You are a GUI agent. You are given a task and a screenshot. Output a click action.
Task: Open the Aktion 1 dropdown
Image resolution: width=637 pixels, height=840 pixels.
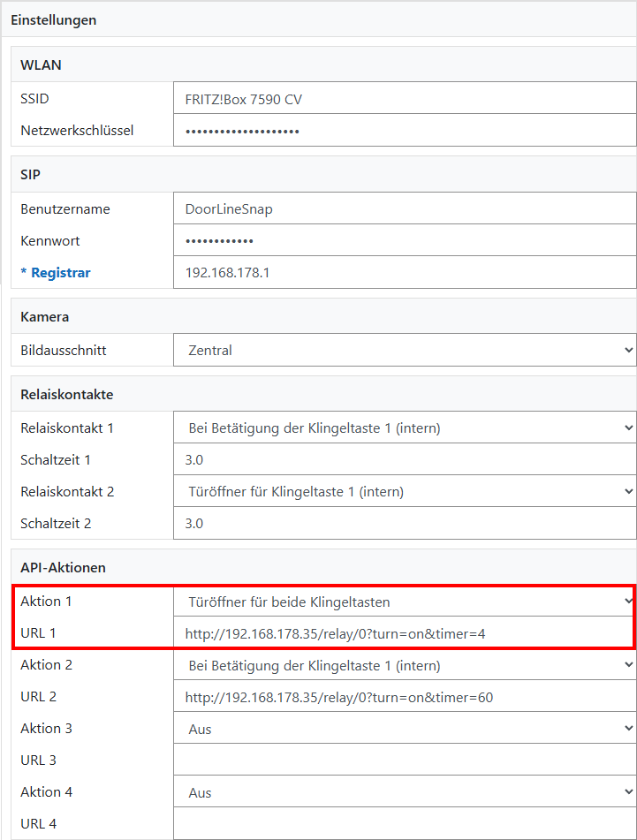click(404, 602)
